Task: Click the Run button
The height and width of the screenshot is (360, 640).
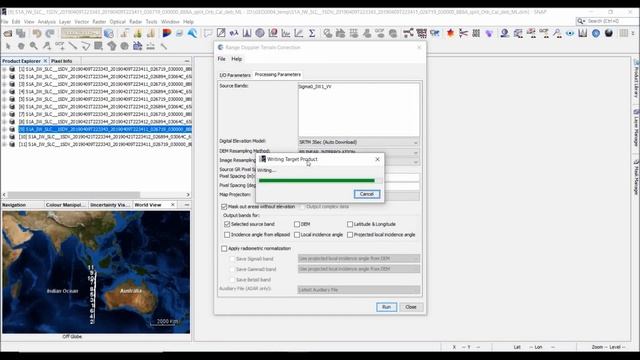Action: tap(386, 307)
